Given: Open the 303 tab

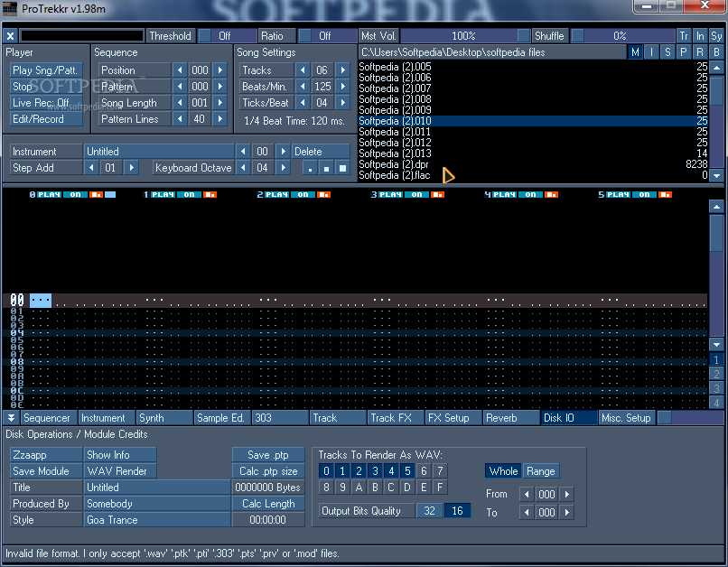Looking at the screenshot, I should 280,418.
